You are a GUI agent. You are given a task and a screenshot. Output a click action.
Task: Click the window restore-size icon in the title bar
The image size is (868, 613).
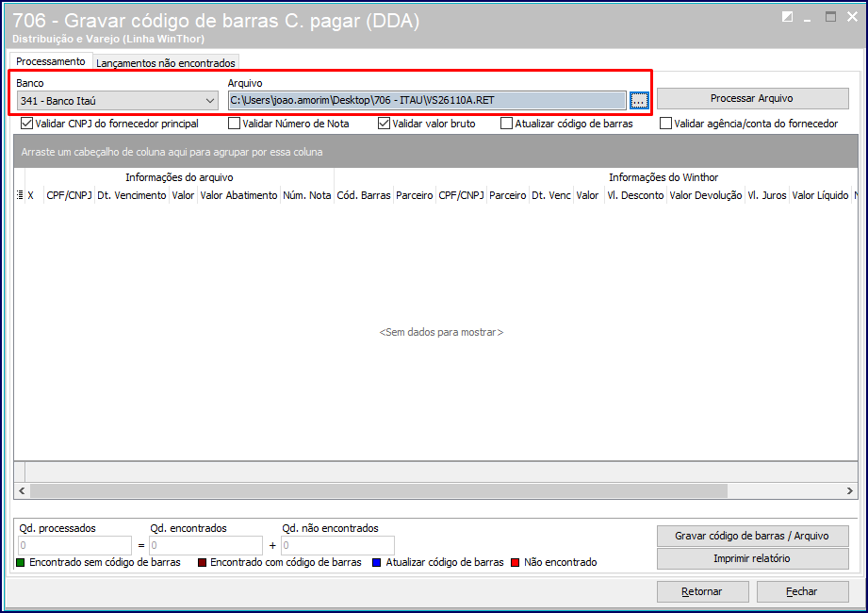(x=788, y=17)
